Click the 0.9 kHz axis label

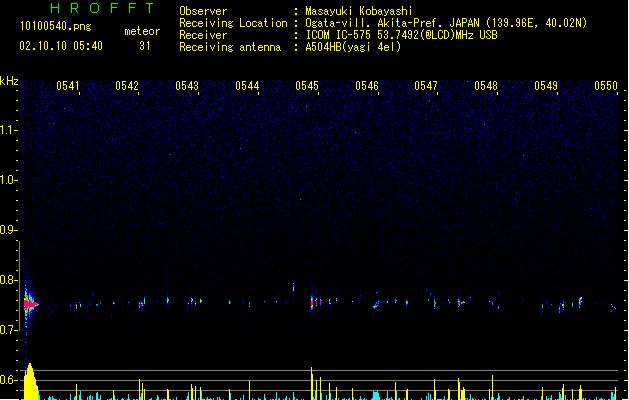click(x=9, y=230)
